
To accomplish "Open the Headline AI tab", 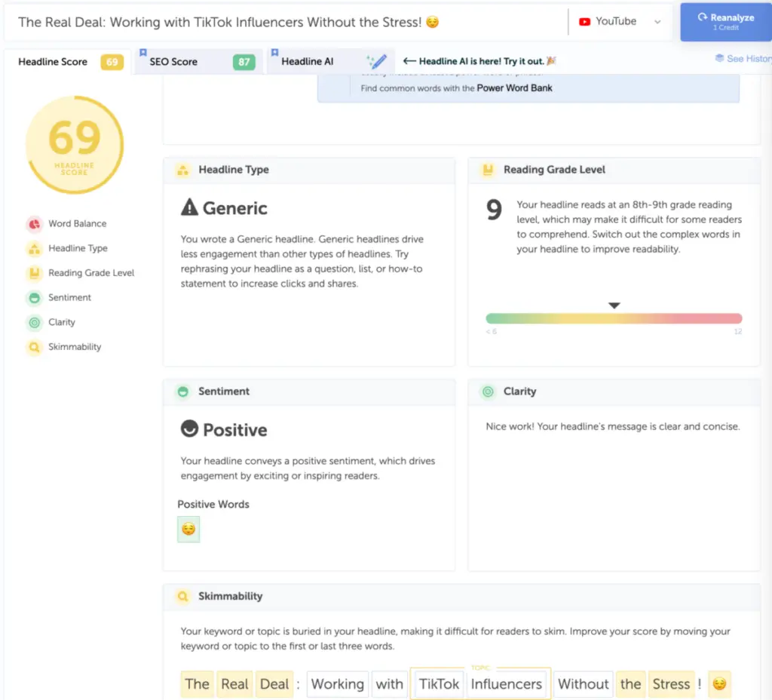I will click(308, 62).
